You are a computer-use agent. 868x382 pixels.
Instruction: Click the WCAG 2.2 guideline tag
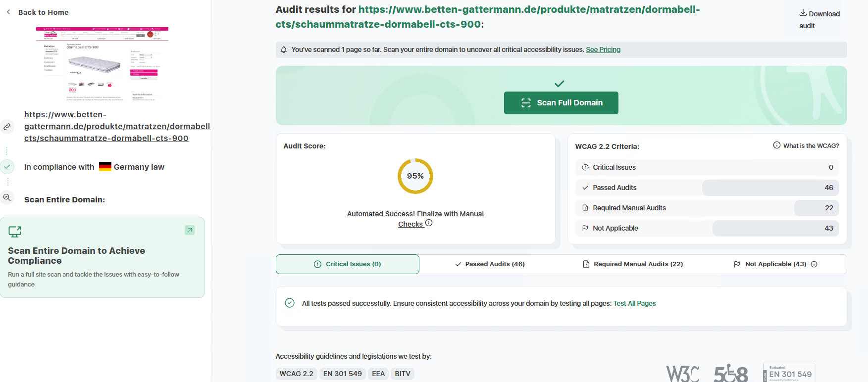(x=296, y=374)
